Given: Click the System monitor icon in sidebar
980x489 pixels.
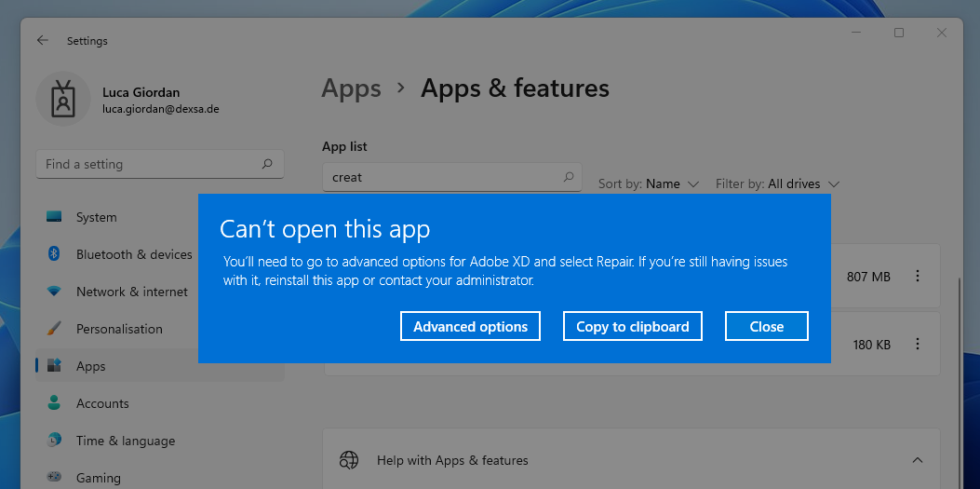Looking at the screenshot, I should pos(54,217).
